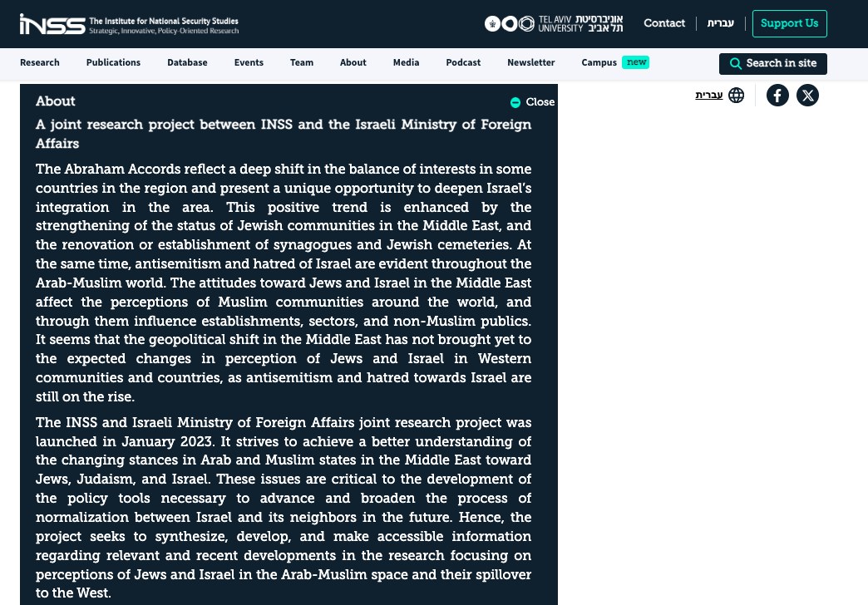Open the Campus new section
Screen dimensions: 868x605
point(615,62)
